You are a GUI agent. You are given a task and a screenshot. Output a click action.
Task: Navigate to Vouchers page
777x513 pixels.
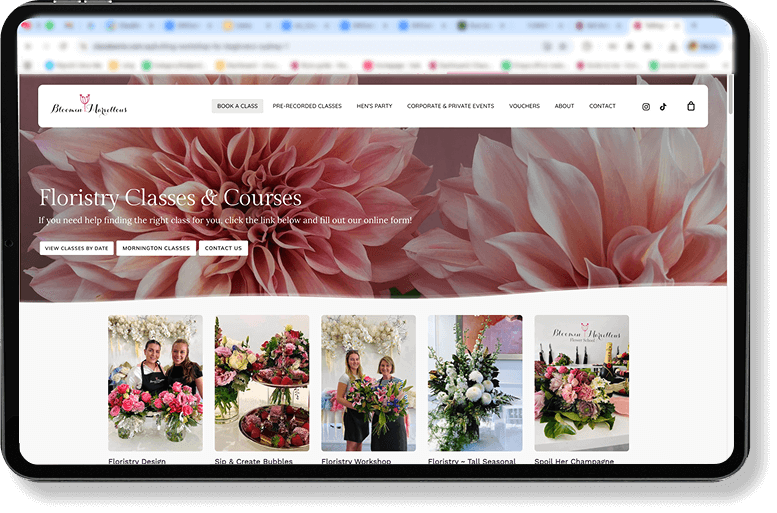524,106
